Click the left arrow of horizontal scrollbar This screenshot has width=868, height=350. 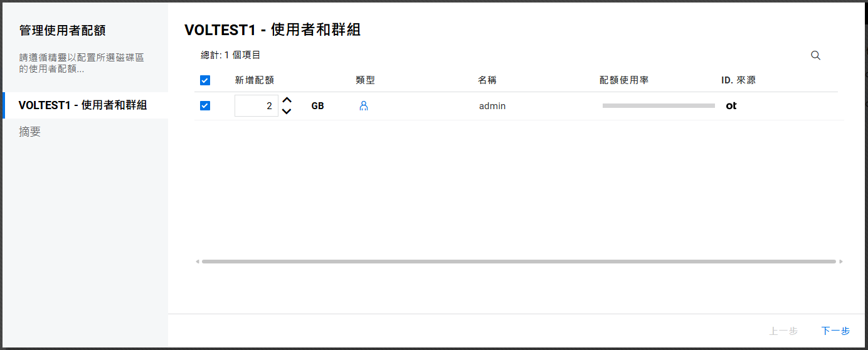(198, 262)
